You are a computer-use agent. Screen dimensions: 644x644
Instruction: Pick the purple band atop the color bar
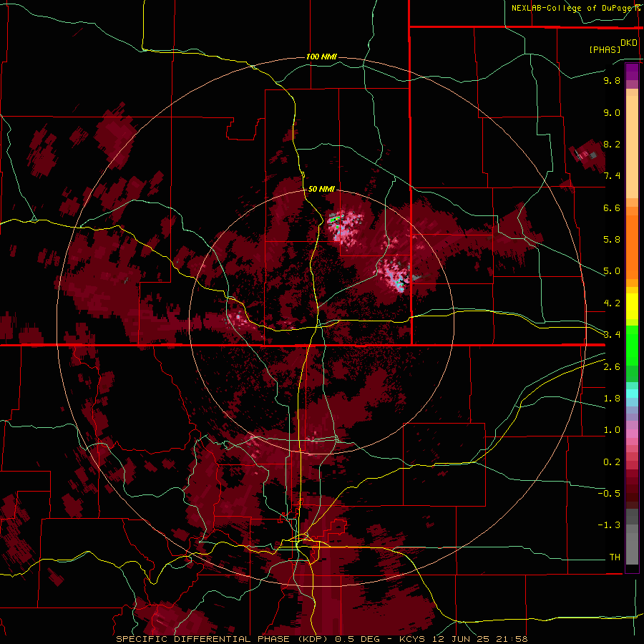(x=632, y=72)
